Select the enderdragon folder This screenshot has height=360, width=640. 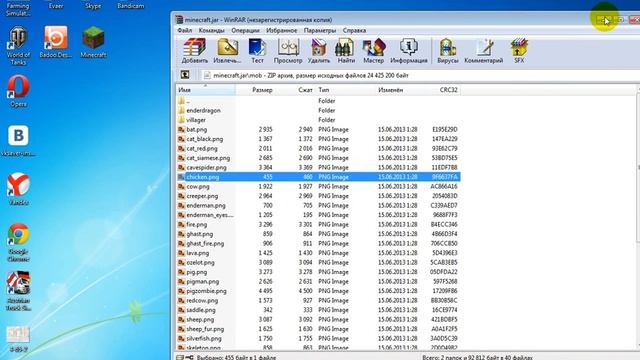tap(203, 111)
